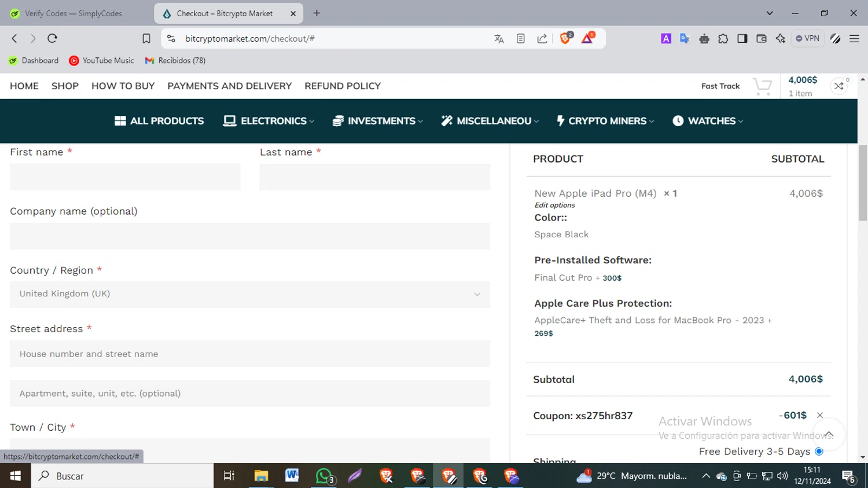Open the tab search dropdown arrow
868x488 pixels.
[x=770, y=13]
